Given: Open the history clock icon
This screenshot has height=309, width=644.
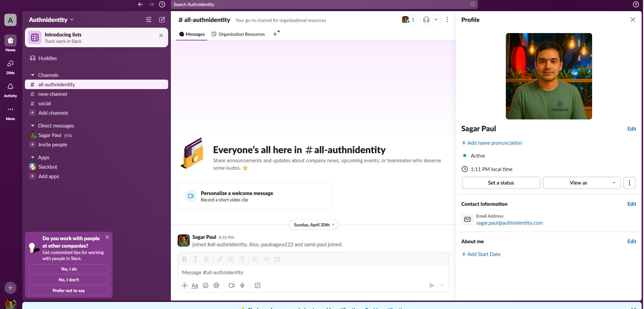Looking at the screenshot, I should pyautogui.click(x=162, y=4).
